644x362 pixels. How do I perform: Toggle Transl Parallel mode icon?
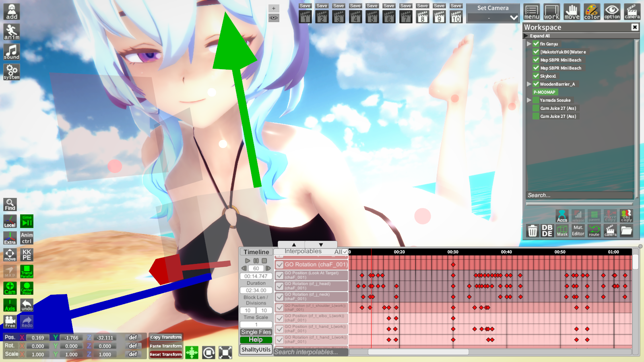tap(27, 271)
